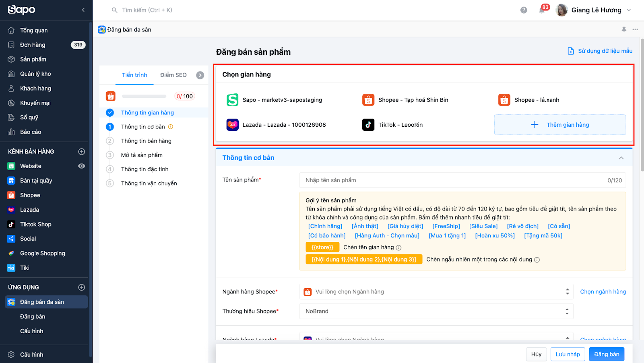Toggle Website visibility eye icon

(x=81, y=166)
